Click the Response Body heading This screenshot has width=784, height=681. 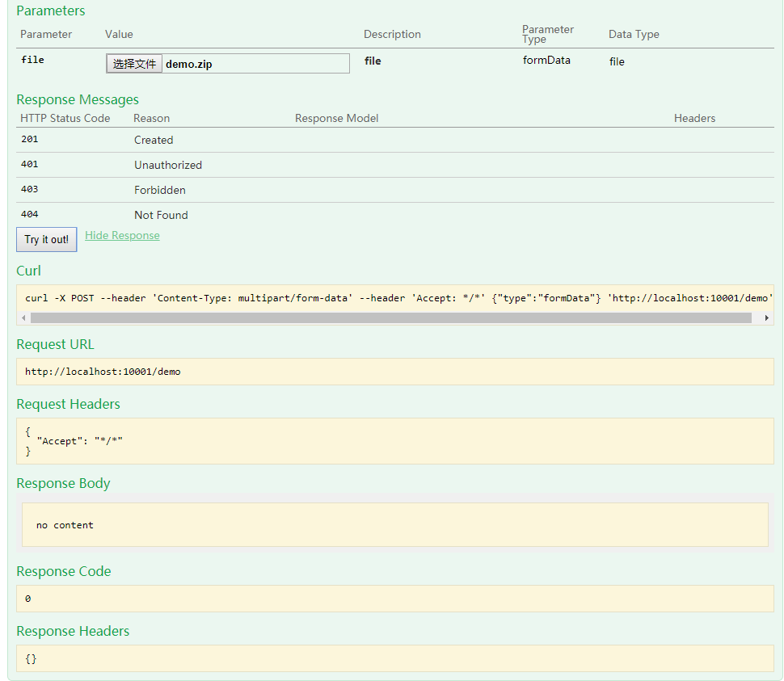[x=63, y=483]
